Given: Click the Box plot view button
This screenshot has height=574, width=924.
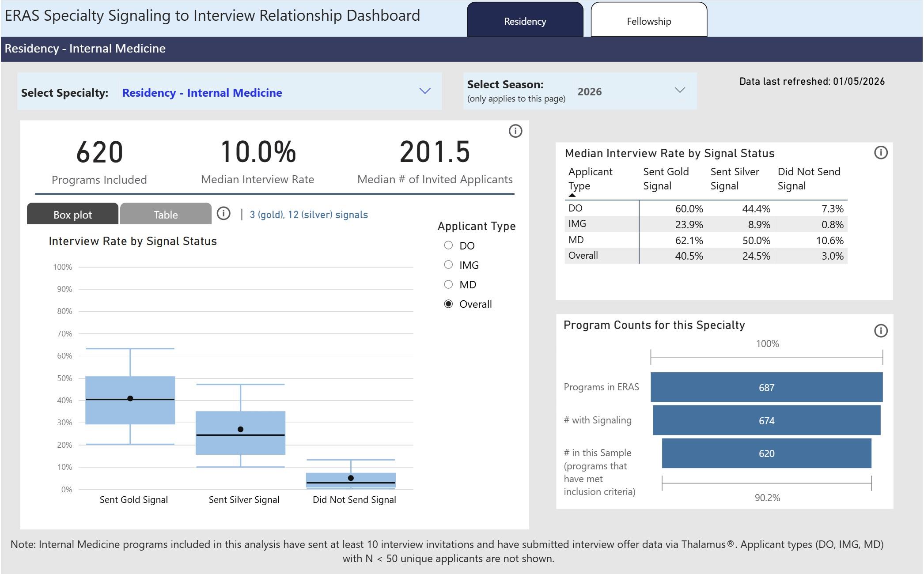Looking at the screenshot, I should coord(72,215).
